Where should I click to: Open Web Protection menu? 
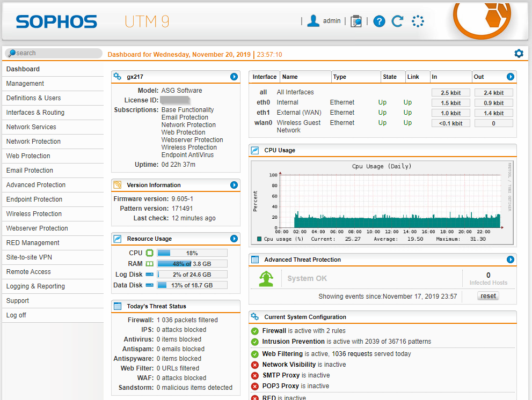pyautogui.click(x=53, y=156)
